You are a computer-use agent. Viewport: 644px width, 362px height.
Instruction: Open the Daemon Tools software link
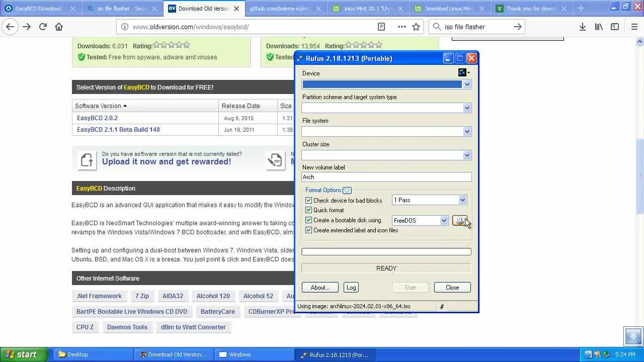[x=127, y=327]
